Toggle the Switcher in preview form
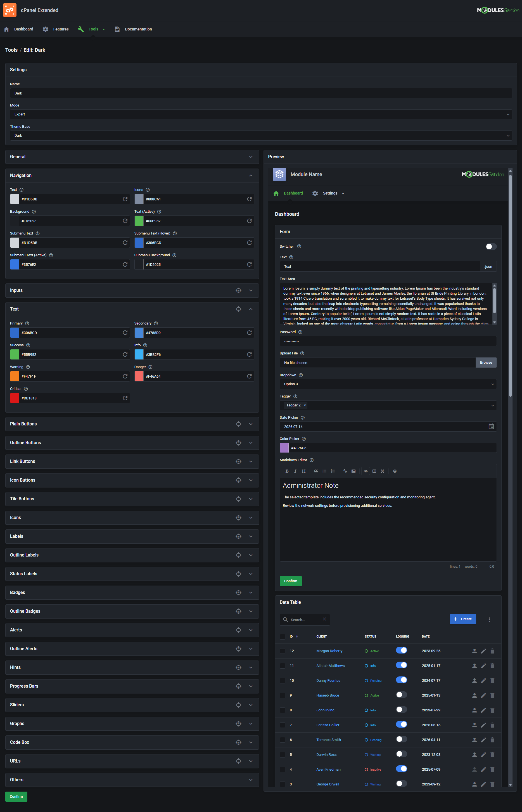This screenshot has height=812, width=522. pyautogui.click(x=491, y=247)
